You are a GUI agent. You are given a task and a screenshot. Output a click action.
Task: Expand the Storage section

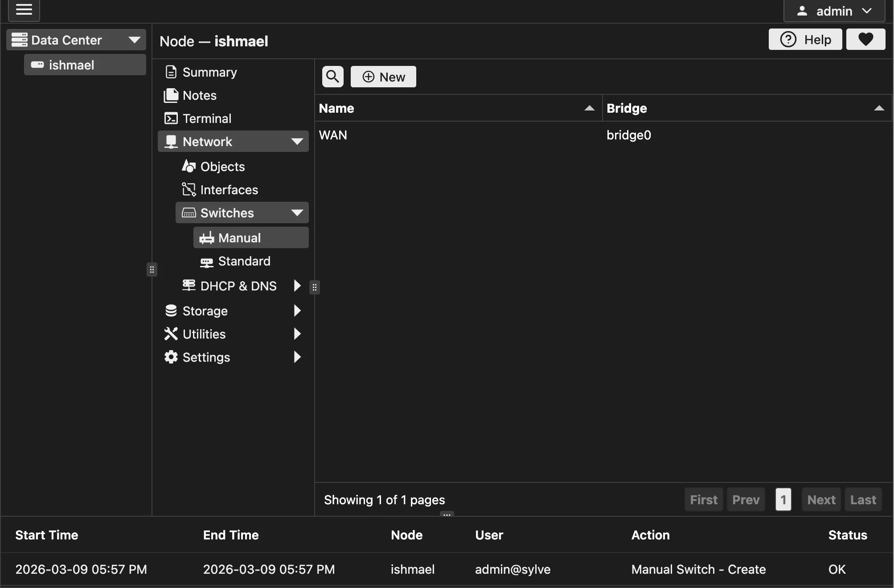(297, 311)
